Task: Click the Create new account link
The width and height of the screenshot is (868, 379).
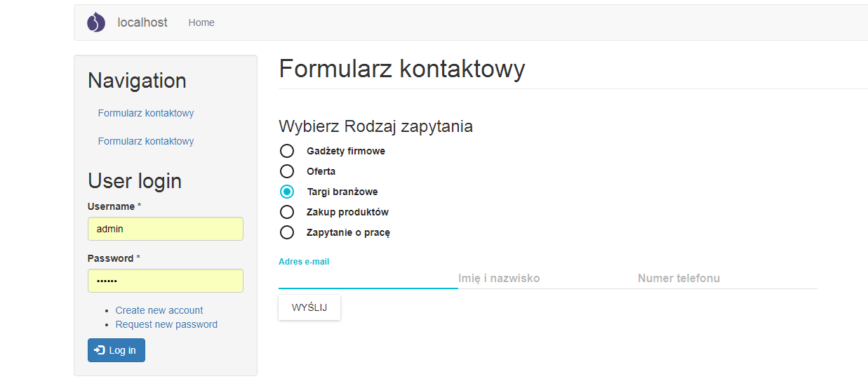Action: coord(159,310)
